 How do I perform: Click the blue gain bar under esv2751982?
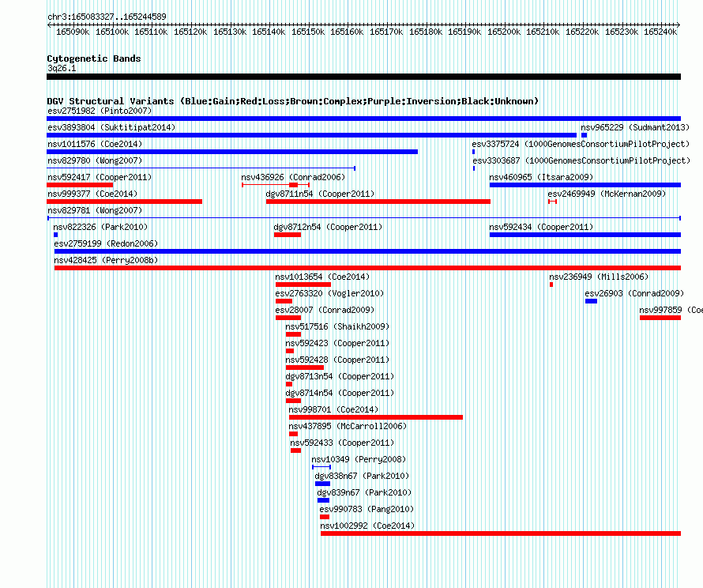point(363,119)
